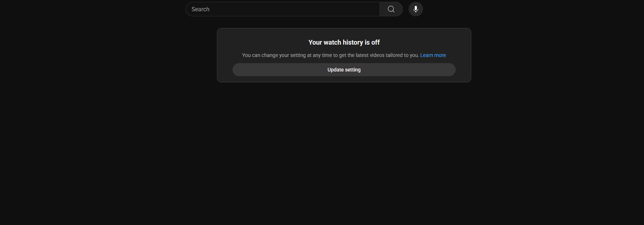Click the Update setting button
Image resolution: width=644 pixels, height=225 pixels.
[344, 70]
